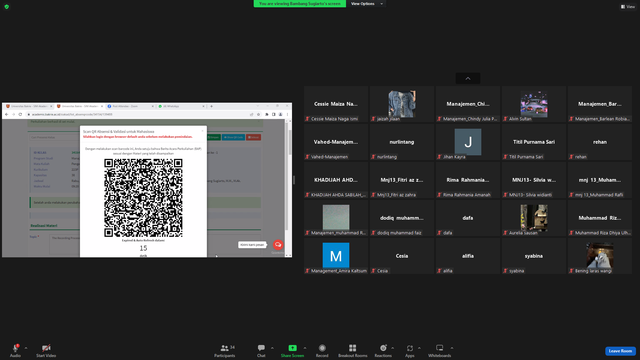Select the mnj 13_Muhammad Rafli tile
This screenshot has height=360, width=640.
tap(600, 180)
